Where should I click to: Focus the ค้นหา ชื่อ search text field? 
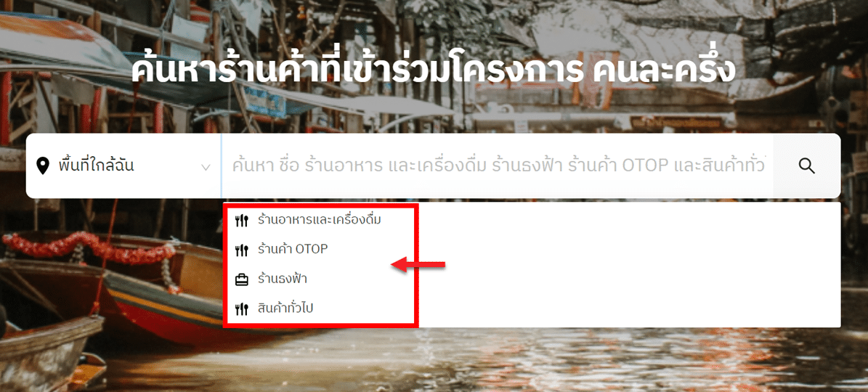click(x=497, y=166)
